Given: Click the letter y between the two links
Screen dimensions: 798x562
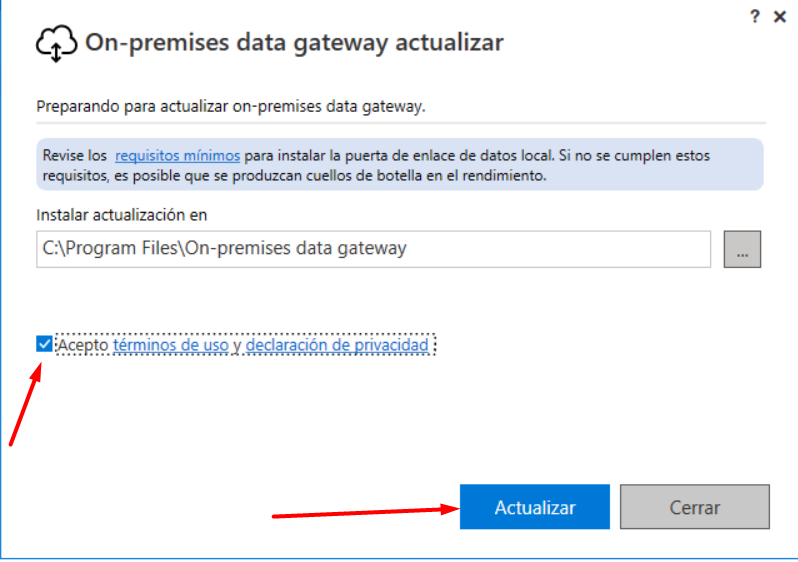Looking at the screenshot, I should (237, 346).
